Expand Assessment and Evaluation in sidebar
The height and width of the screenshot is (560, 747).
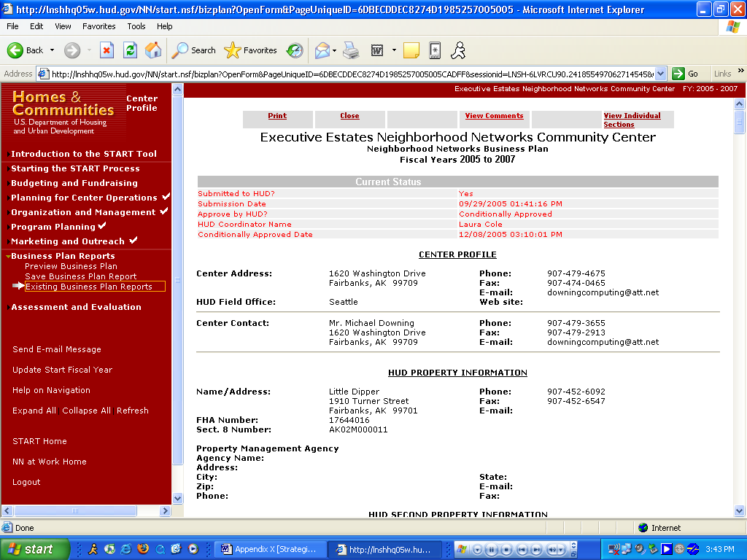(76, 307)
